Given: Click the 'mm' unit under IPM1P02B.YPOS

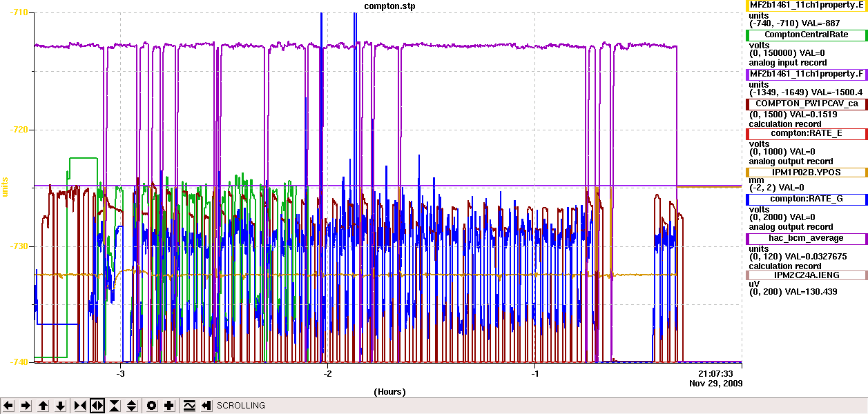Looking at the screenshot, I should (755, 179).
